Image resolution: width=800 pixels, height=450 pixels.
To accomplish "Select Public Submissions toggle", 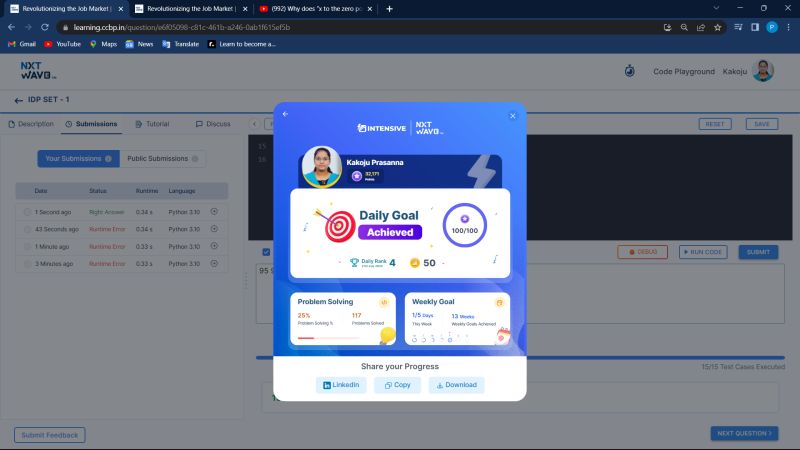I will (163, 159).
